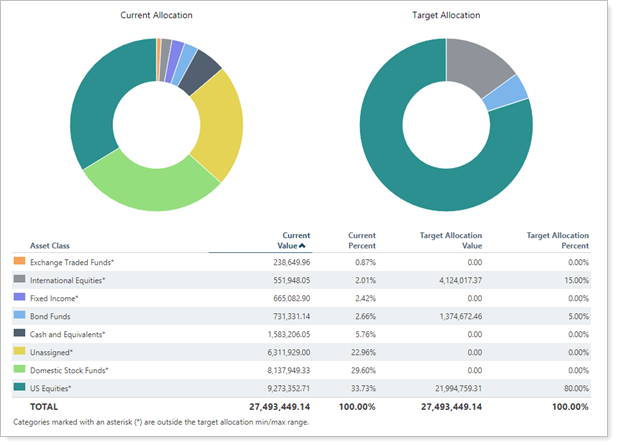Click the US Equities teal swatch
Viewport: 617px width, 446px height.
click(x=20, y=388)
